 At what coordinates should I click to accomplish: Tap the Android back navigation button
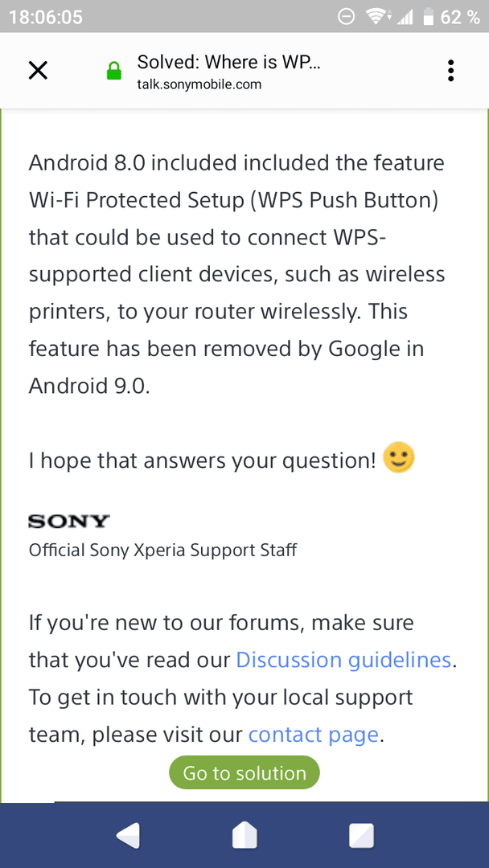pos(129,835)
